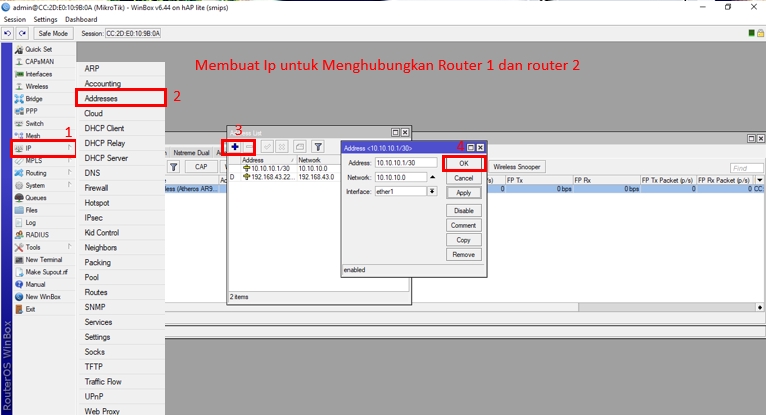Open New Terminal from the sidebar

click(43, 260)
